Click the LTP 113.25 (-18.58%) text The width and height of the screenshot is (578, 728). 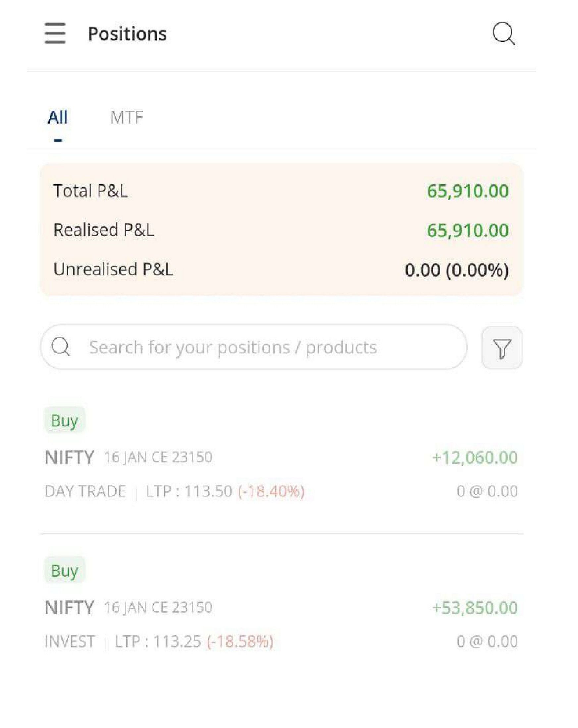tap(194, 642)
